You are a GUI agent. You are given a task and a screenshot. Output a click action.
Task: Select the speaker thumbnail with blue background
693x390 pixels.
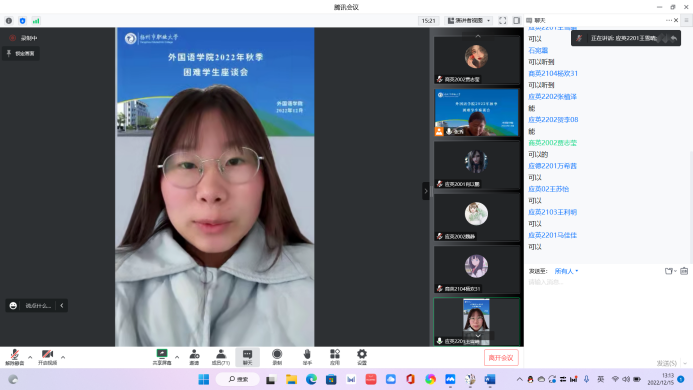pos(476,112)
